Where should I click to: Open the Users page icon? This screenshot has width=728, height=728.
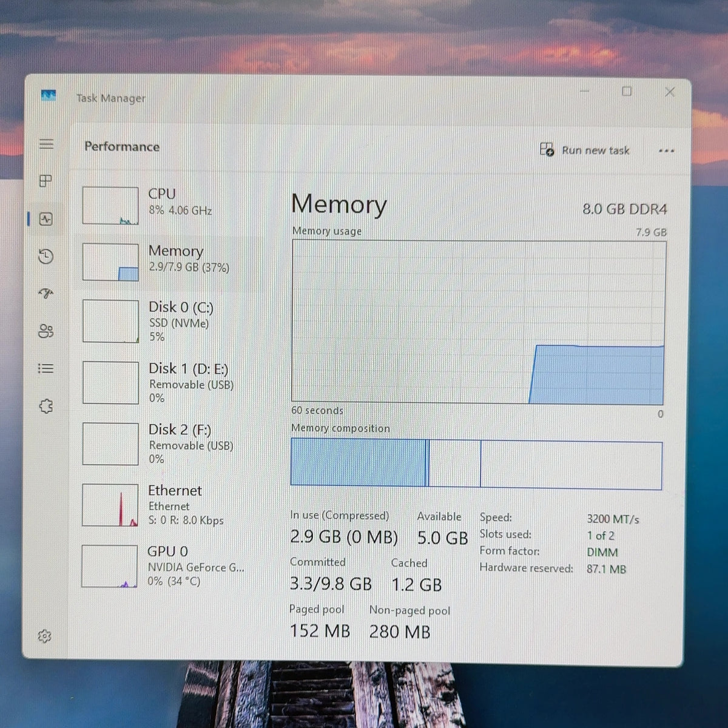pos(45,331)
